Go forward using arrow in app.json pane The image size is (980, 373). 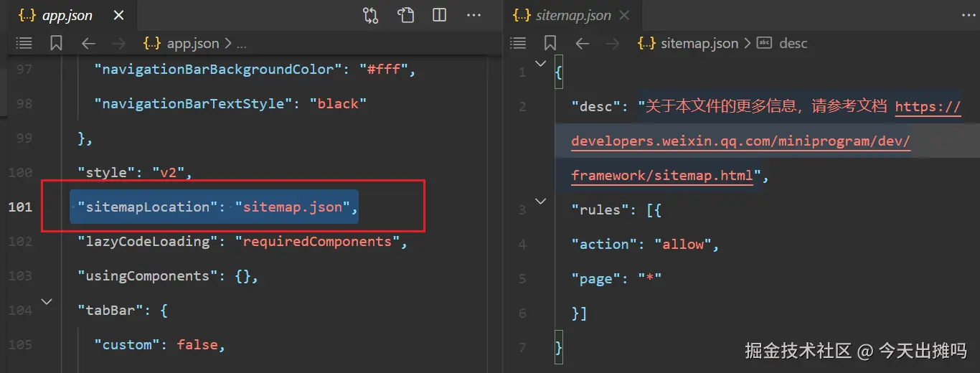coord(119,44)
